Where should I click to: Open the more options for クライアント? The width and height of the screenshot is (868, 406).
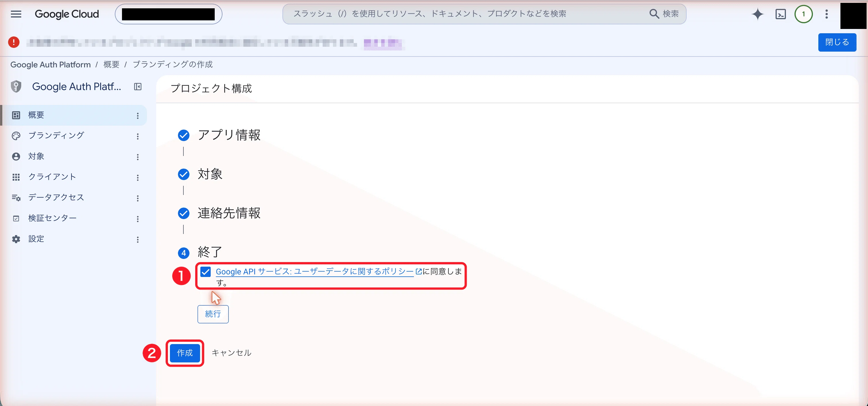click(x=137, y=178)
